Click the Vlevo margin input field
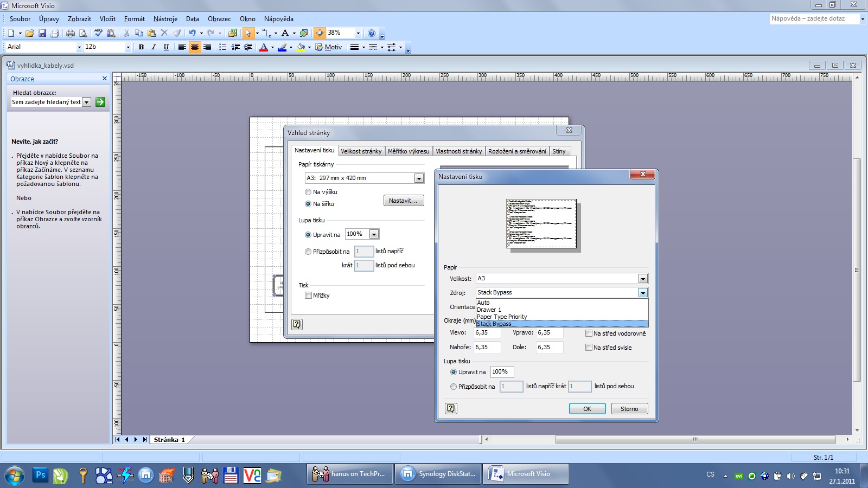868x488 pixels. click(487, 333)
